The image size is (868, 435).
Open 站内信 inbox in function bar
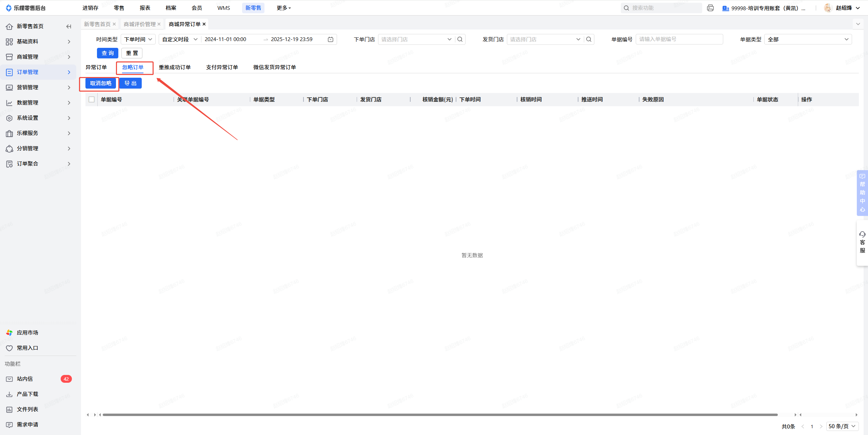[25, 379]
